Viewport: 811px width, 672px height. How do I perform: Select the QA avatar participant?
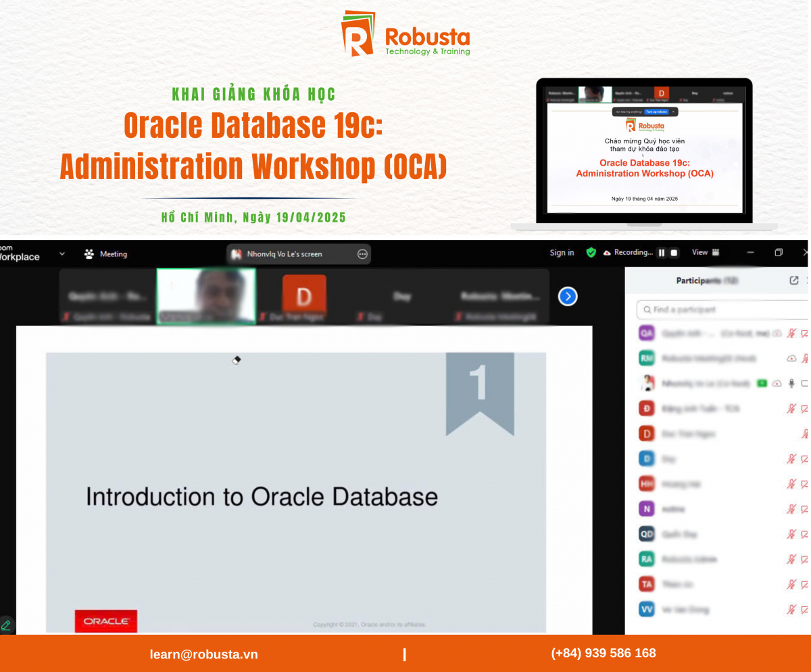click(x=647, y=333)
